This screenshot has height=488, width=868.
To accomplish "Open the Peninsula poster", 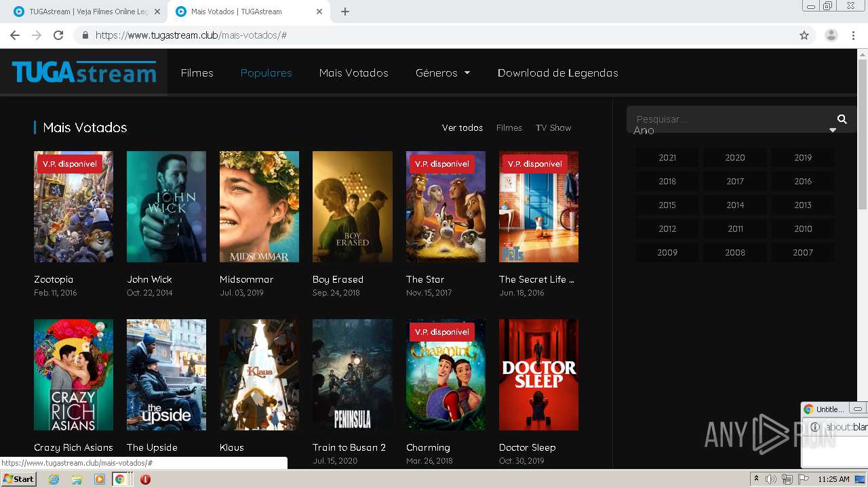I will click(x=352, y=375).
